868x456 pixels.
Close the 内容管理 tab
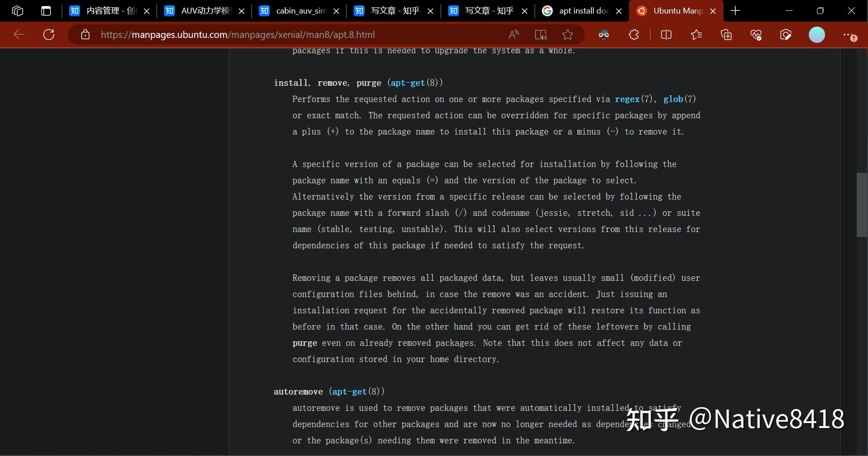pos(147,11)
